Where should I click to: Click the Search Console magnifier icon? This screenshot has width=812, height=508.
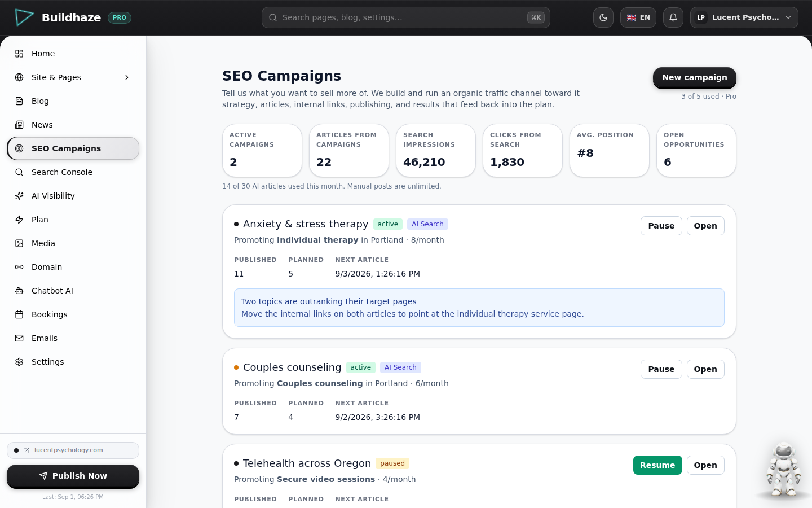tap(19, 172)
